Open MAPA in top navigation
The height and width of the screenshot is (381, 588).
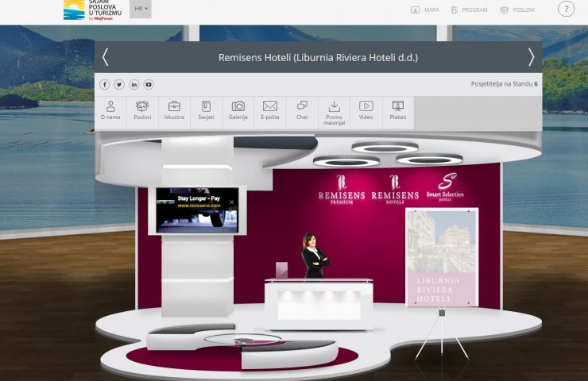tap(425, 10)
